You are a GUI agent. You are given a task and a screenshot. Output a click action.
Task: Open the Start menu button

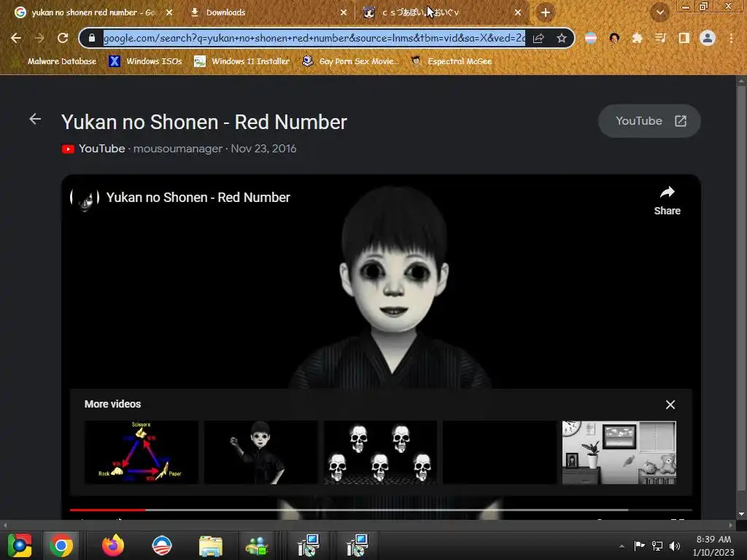[20, 545]
